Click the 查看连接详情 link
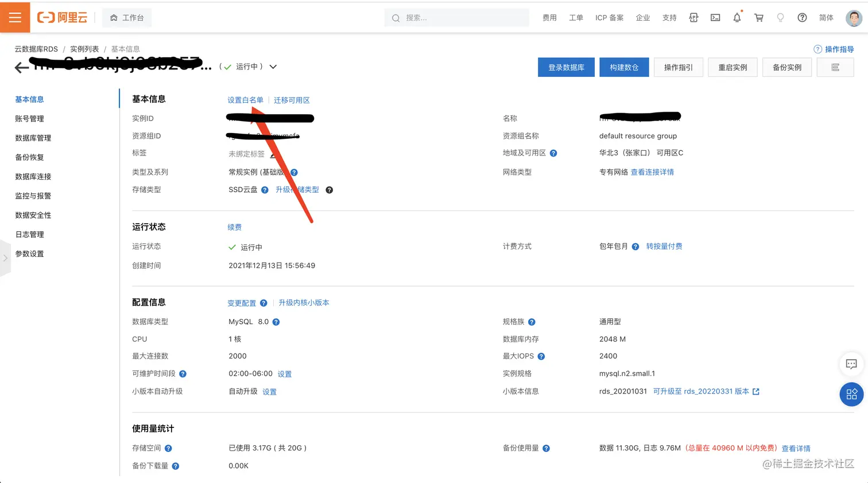The width and height of the screenshot is (868, 483). (x=652, y=172)
